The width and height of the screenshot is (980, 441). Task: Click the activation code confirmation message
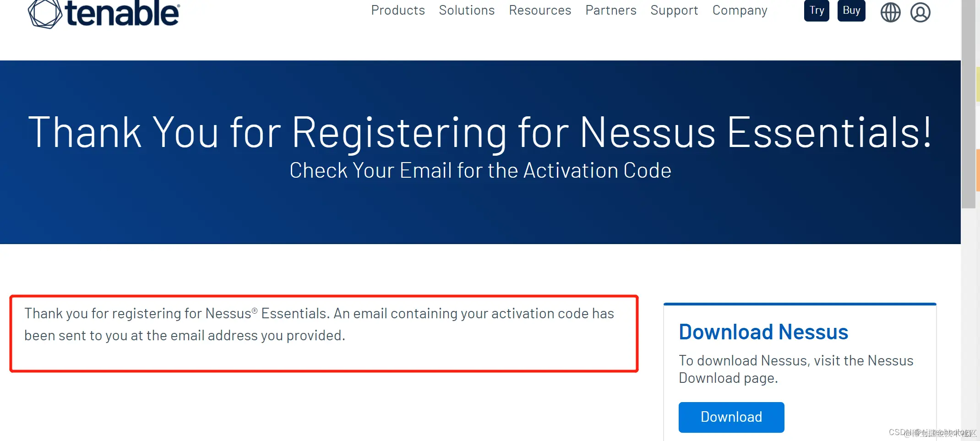(x=319, y=324)
